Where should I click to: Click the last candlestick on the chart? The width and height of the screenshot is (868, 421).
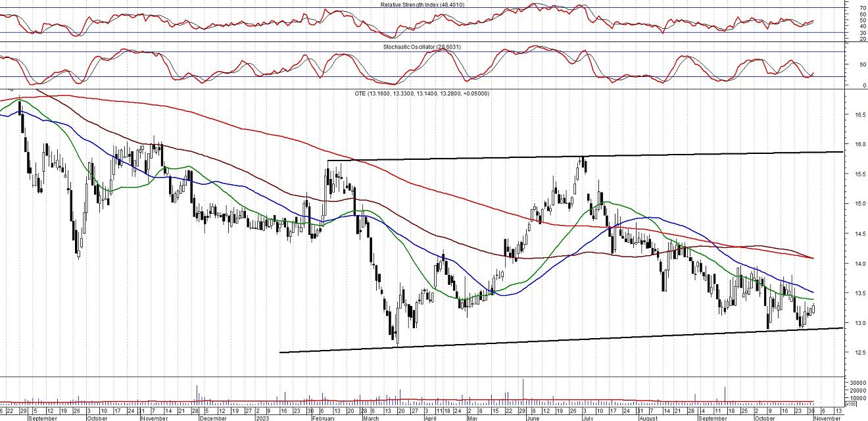coord(814,308)
